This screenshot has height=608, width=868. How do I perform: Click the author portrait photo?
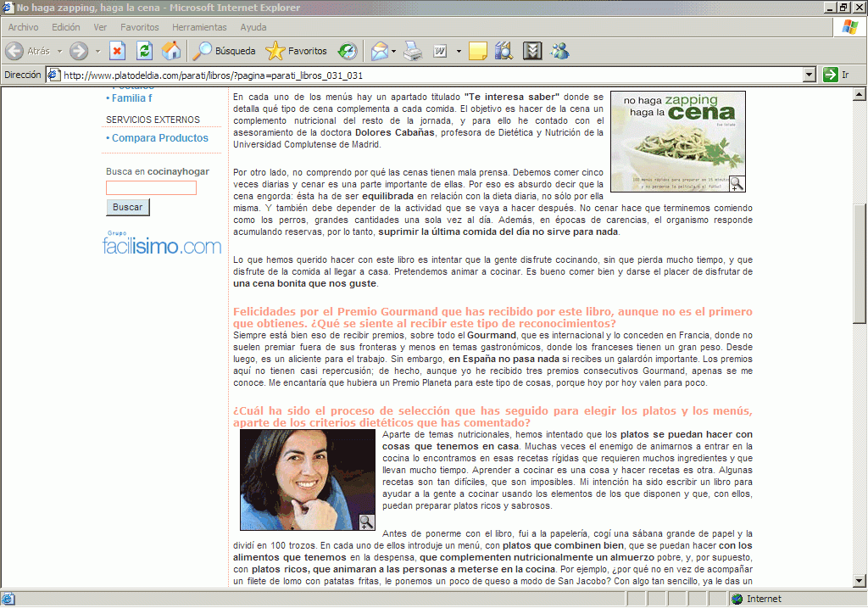click(307, 480)
